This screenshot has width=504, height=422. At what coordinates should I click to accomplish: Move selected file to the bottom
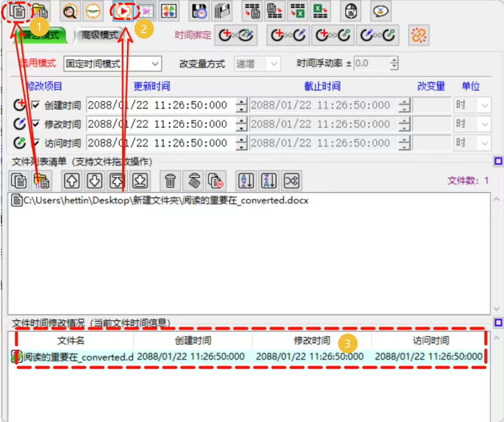(140, 180)
